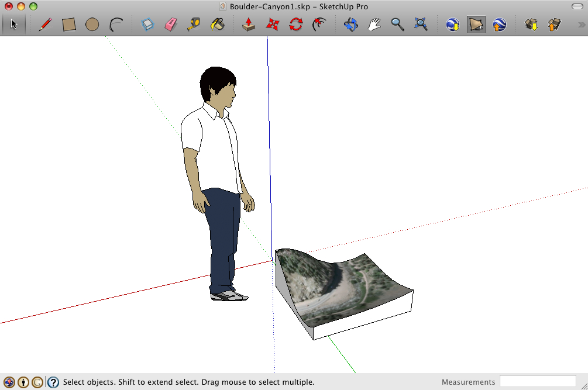
Task: Select the Orbit tool
Action: 351,25
